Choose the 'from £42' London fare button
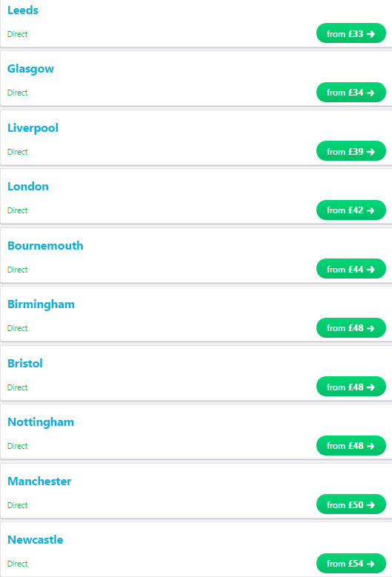 pyautogui.click(x=351, y=210)
